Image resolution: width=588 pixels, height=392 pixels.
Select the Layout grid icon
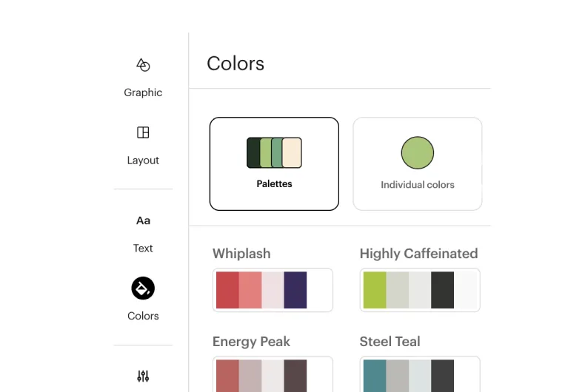click(x=143, y=132)
